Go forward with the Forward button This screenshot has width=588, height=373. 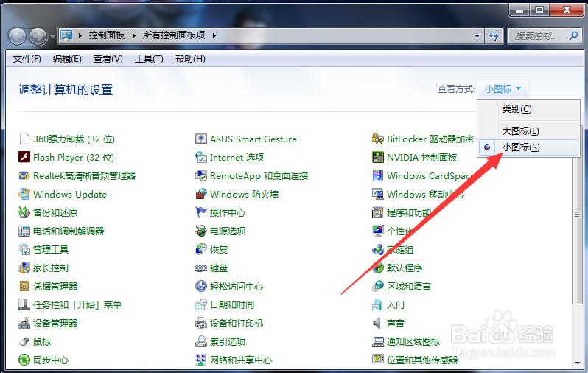[x=38, y=36]
